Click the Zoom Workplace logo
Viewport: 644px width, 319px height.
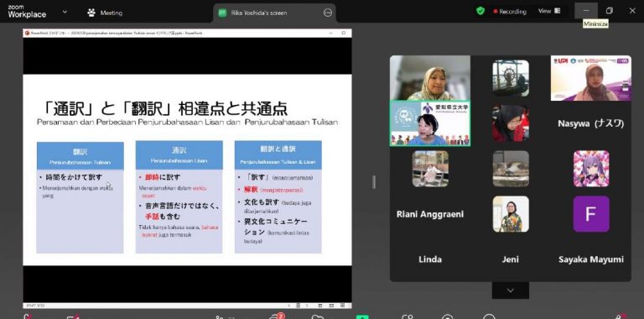[x=27, y=12]
